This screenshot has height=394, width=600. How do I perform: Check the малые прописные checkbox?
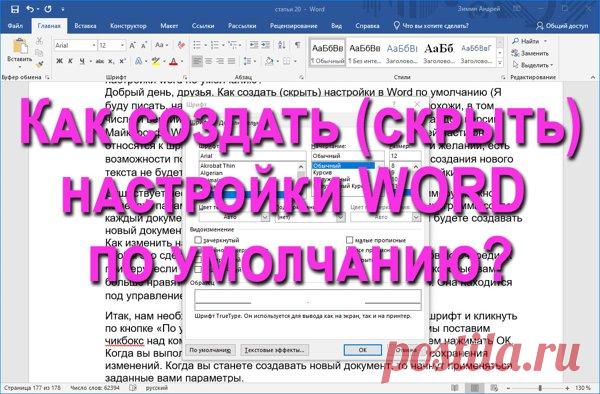click(x=349, y=240)
